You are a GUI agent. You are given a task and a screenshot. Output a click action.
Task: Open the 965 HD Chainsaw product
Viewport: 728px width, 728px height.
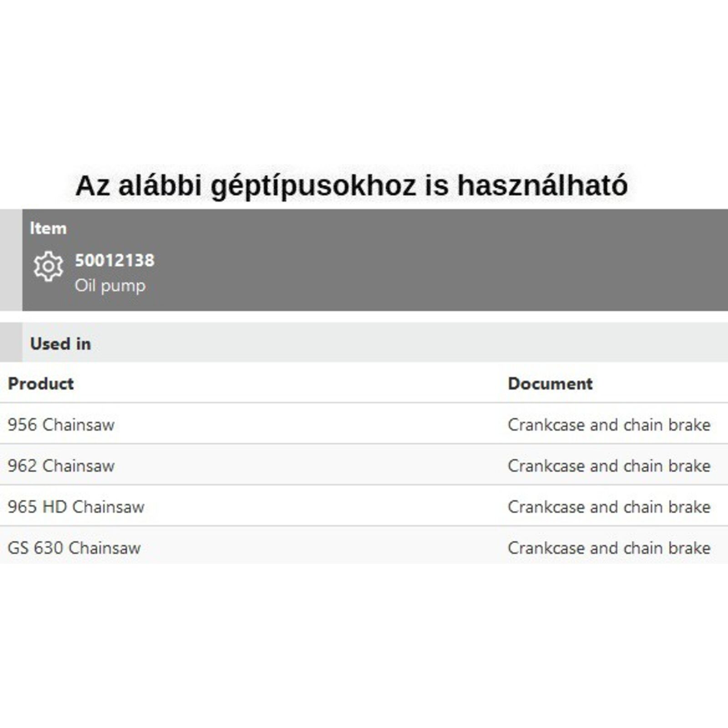76,506
